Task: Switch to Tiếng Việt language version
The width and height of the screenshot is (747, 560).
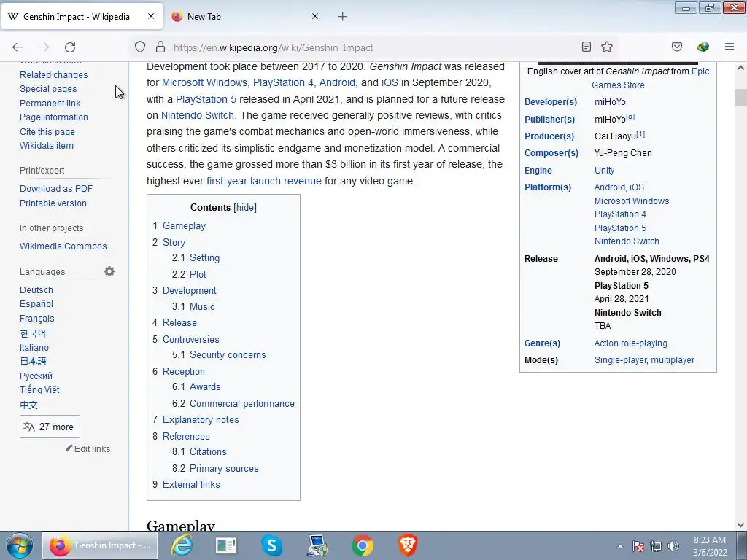Action: pyautogui.click(x=39, y=390)
